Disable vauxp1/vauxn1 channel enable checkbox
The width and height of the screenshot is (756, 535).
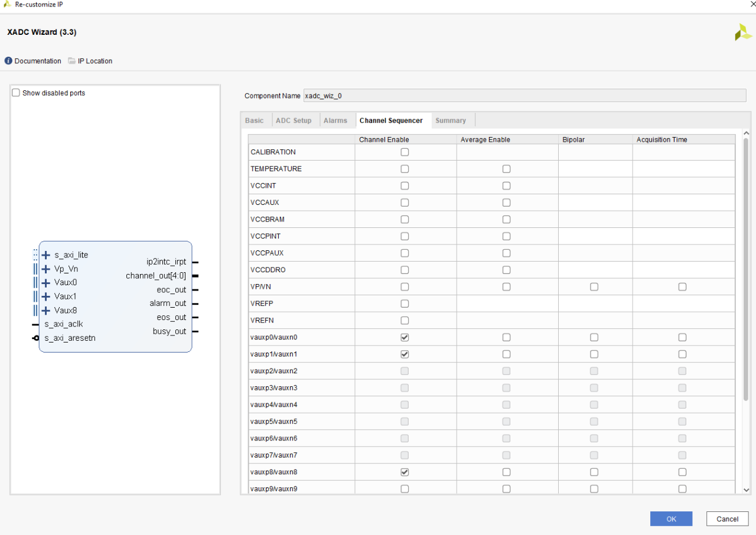pos(405,354)
